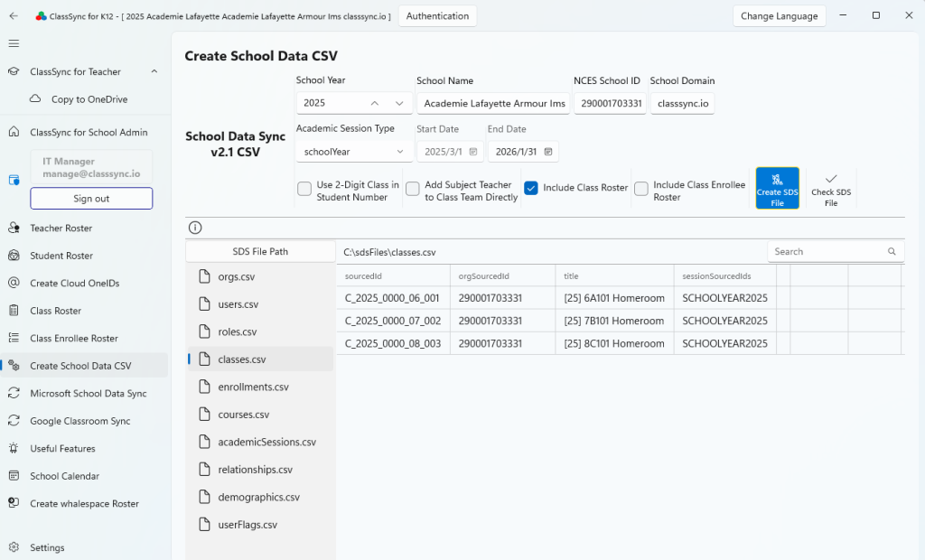The height and width of the screenshot is (560, 925).
Task: Click the Check SDS File button
Action: [x=831, y=188]
